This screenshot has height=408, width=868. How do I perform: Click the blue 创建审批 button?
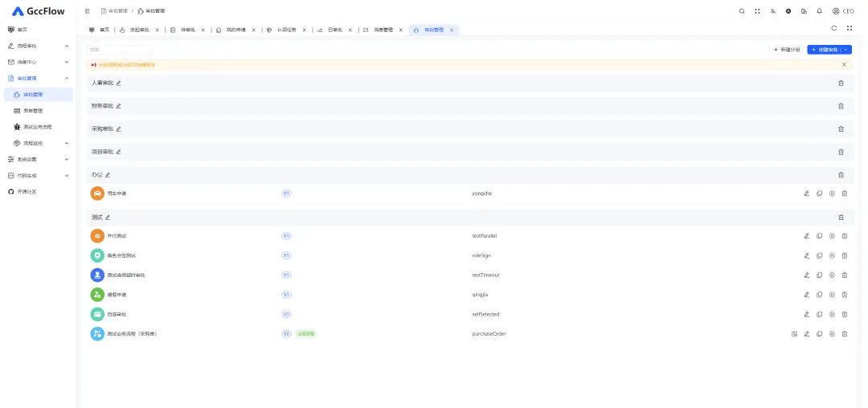(824, 50)
